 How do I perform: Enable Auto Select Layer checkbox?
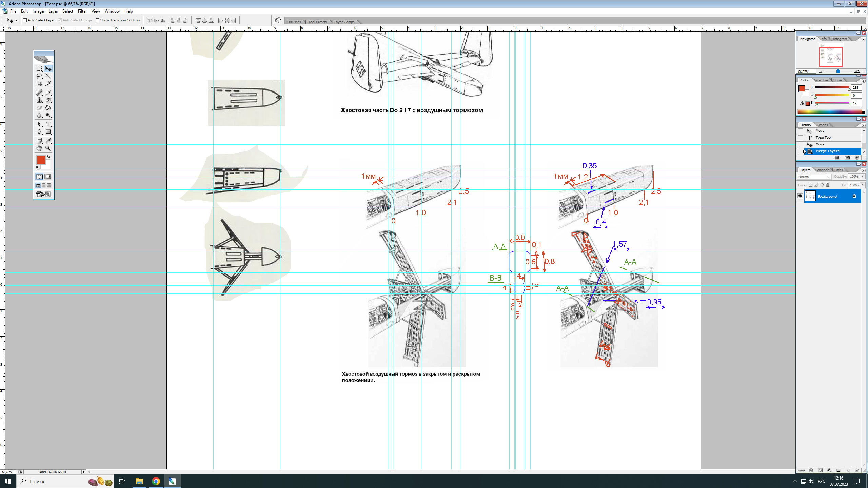click(x=25, y=20)
